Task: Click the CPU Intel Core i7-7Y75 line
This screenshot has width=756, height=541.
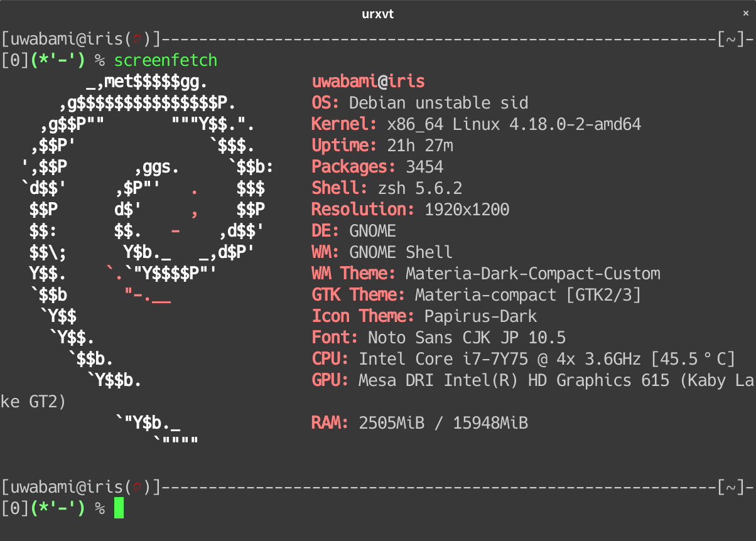Action: click(522, 359)
